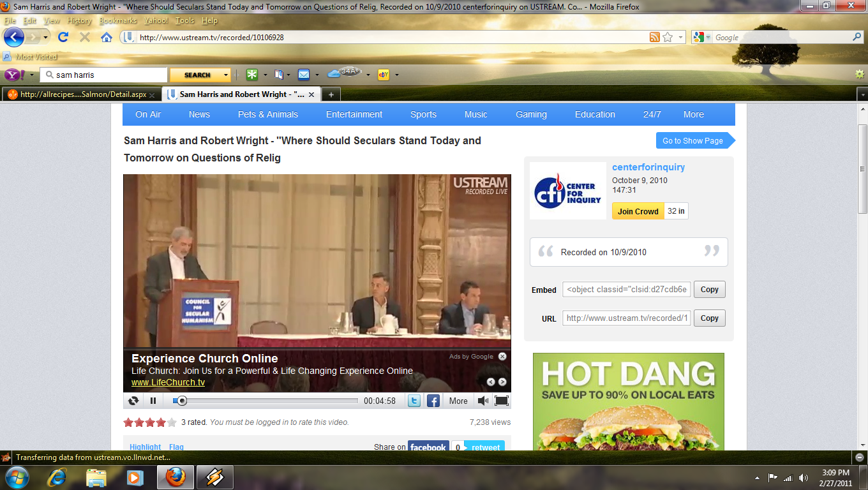Bookmark this page with star icon

coord(668,37)
